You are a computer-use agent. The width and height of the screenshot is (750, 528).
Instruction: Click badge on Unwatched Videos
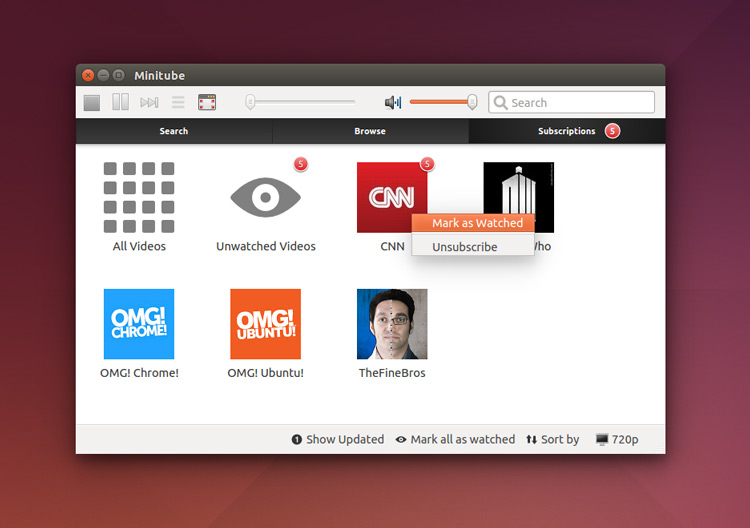click(300, 165)
